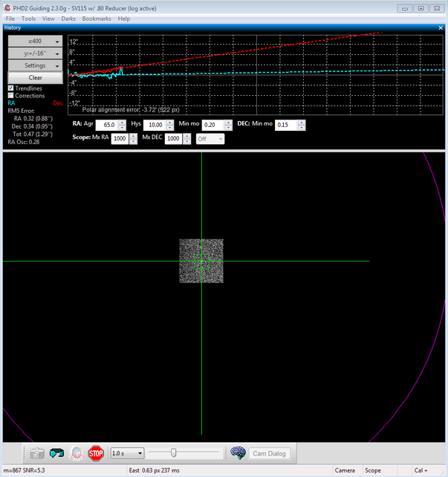Image resolution: width=448 pixels, height=477 pixels.
Task: Clear the history graph
Action: 35,77
